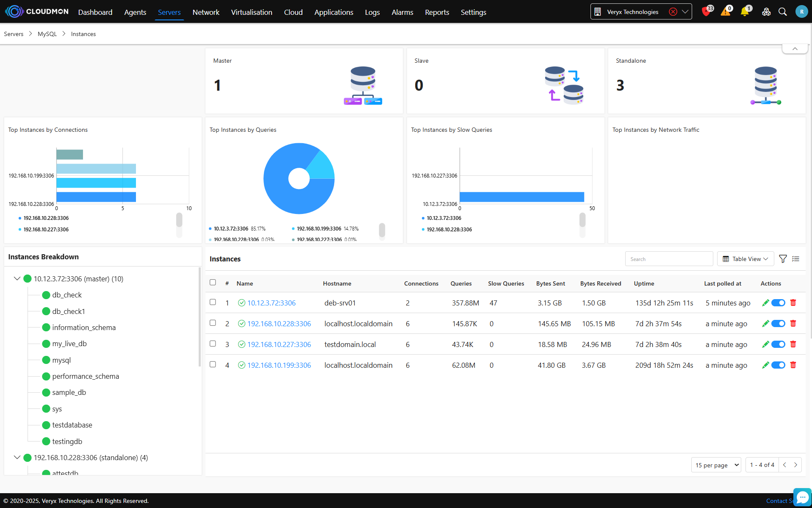Click MySQL in the breadcrumb
This screenshot has height=508, width=812.
47,34
